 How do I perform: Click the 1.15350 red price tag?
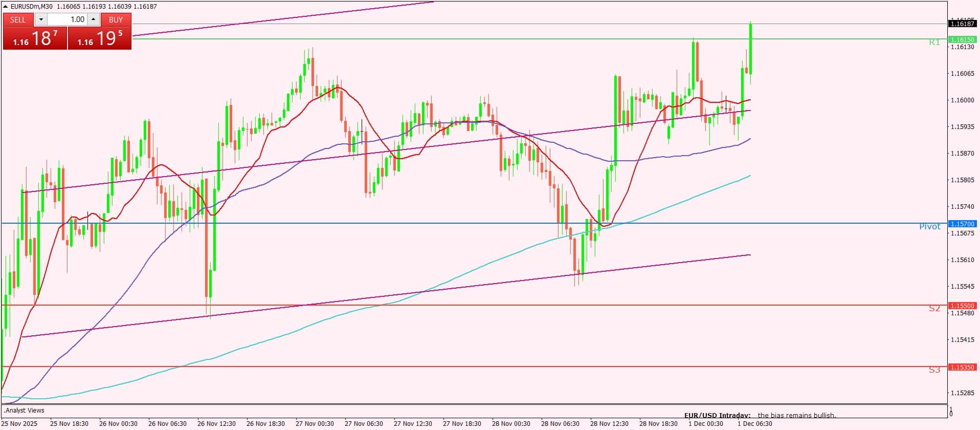click(962, 367)
